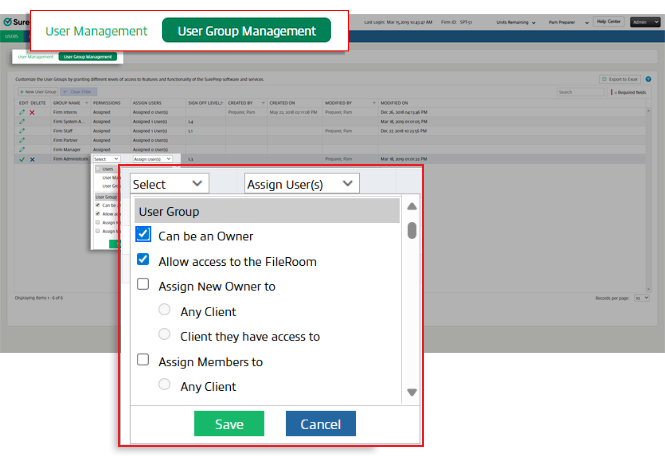This screenshot has width=665, height=467.
Task: Click the scroll up arrow in permissions list
Action: point(412,207)
